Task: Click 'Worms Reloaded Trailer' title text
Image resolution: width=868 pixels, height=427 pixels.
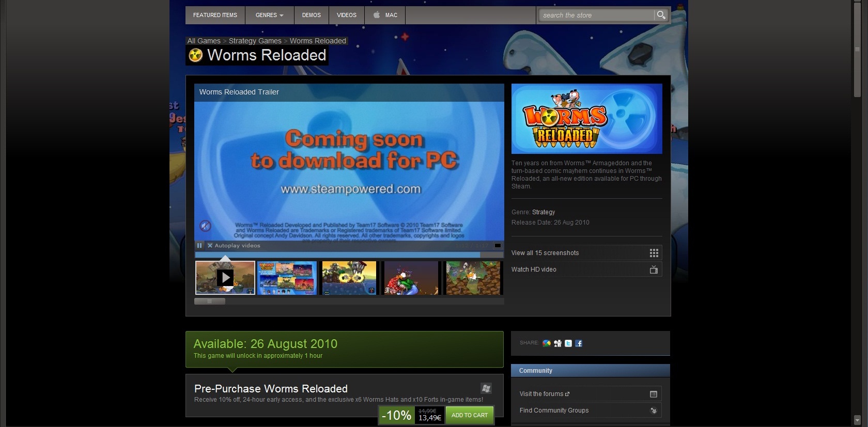Action: coord(239,92)
